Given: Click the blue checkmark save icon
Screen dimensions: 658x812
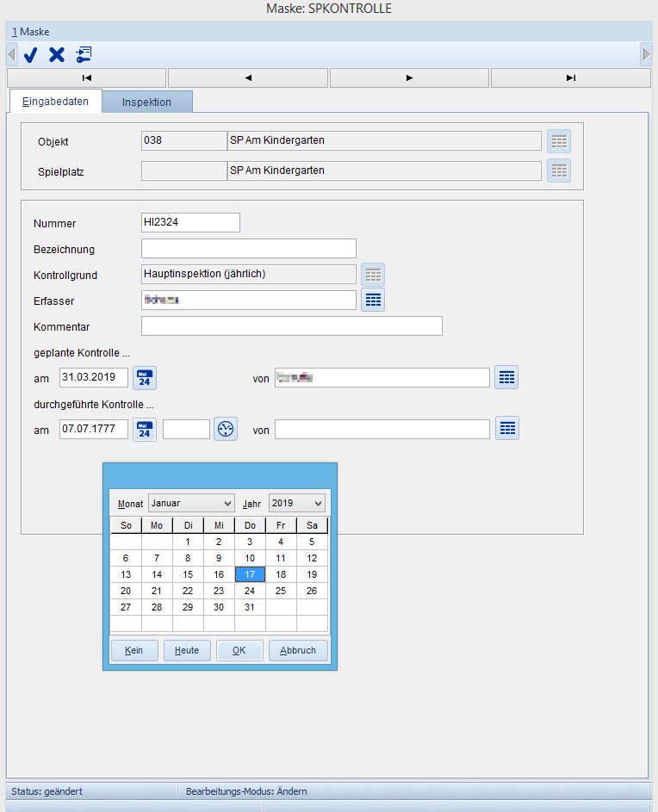Looking at the screenshot, I should pyautogui.click(x=31, y=55).
